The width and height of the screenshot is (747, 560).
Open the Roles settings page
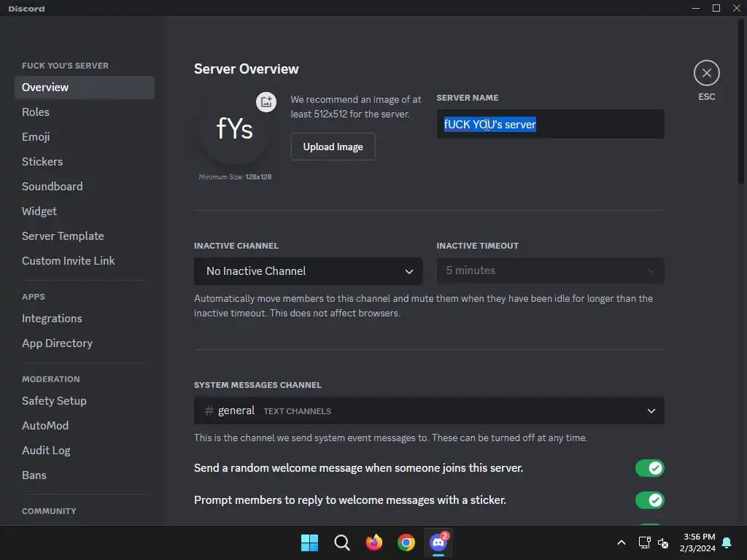[x=85, y=112]
